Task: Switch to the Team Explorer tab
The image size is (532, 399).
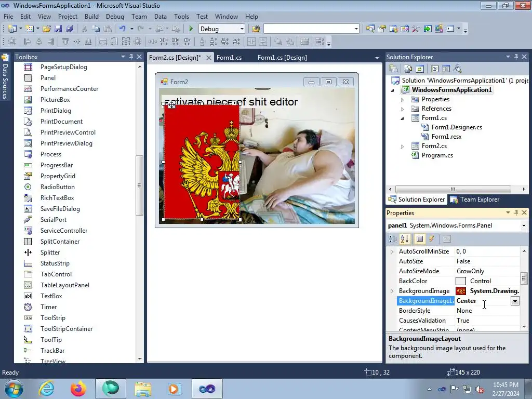Action: pos(475,199)
